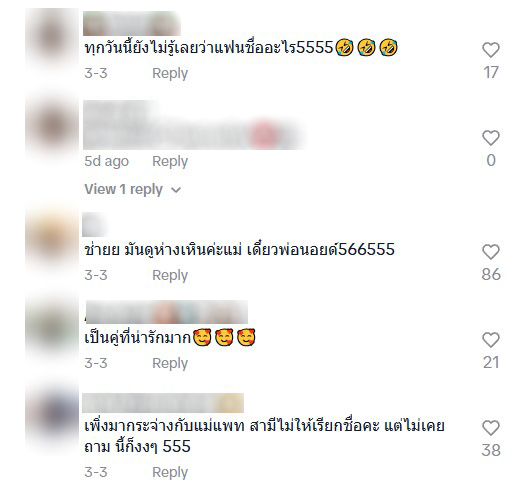Open avatar of the heart-face emoji commenter
This screenshot has width=530, height=490.
[x=52, y=327]
